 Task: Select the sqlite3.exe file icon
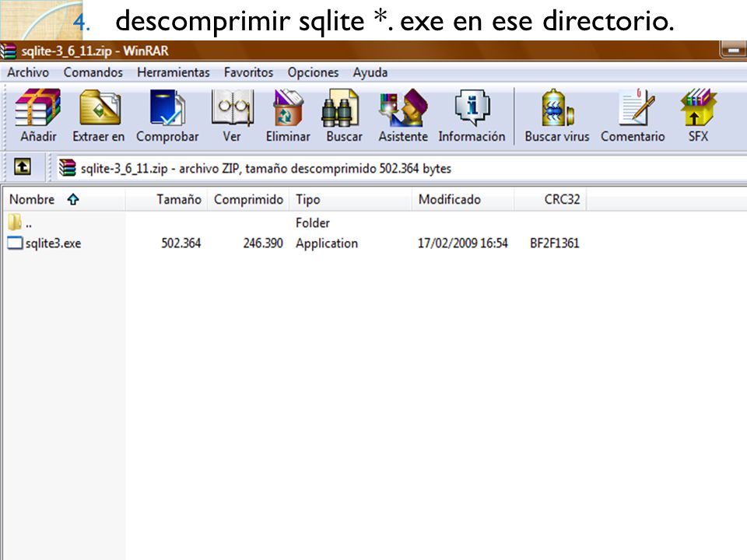pyautogui.click(x=15, y=243)
